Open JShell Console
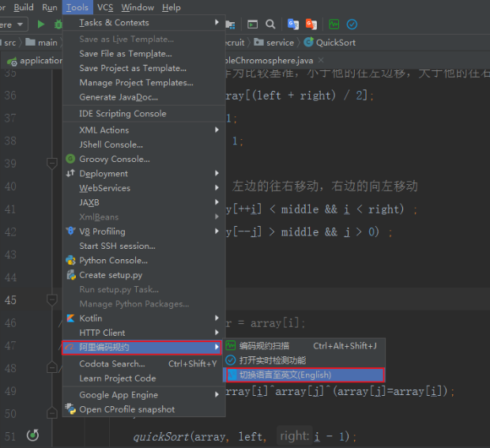 144,145
